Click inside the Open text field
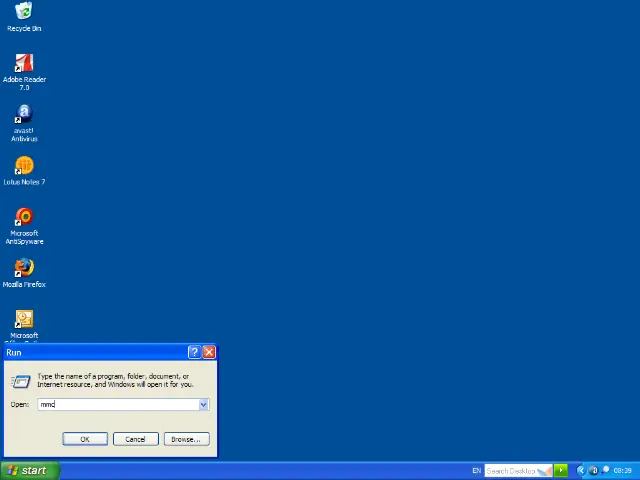This screenshot has height=480, width=640. coord(120,404)
